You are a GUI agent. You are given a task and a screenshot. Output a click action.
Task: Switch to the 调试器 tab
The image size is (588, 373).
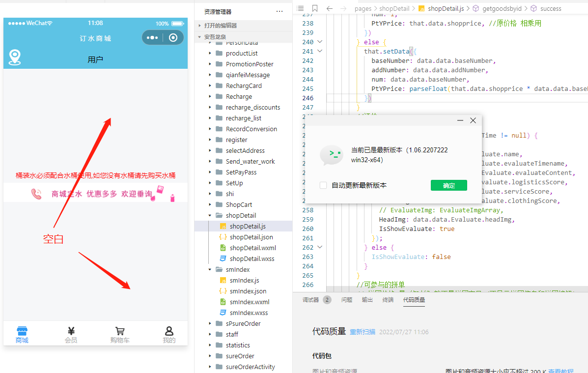(311, 300)
